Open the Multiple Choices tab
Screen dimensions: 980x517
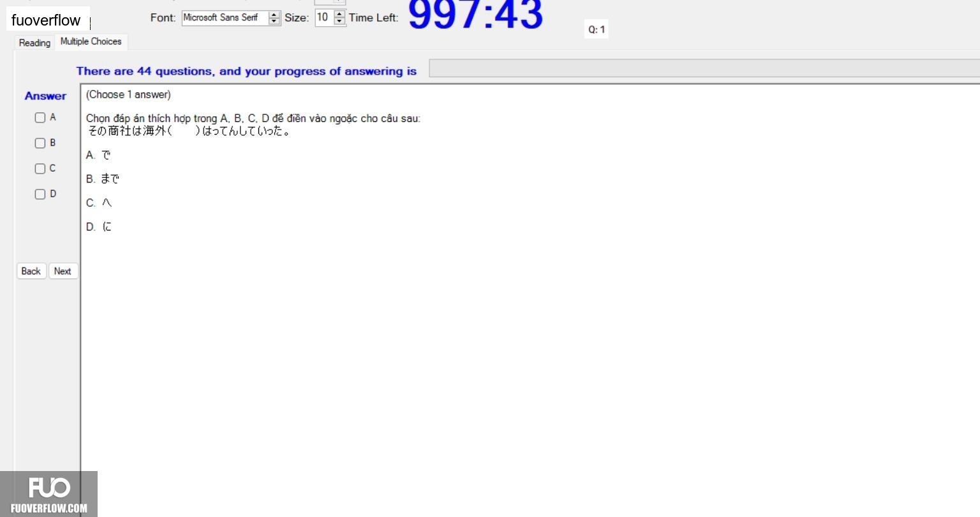pos(91,41)
